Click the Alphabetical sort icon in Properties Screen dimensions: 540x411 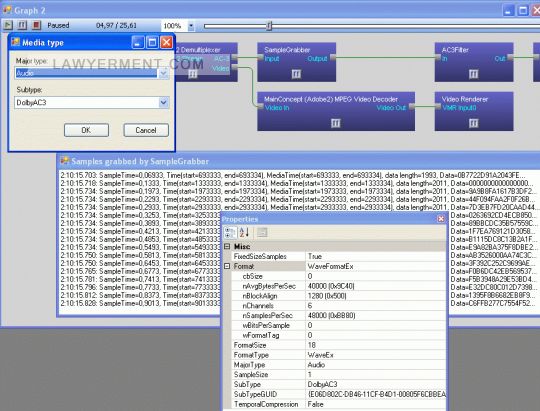244,233
